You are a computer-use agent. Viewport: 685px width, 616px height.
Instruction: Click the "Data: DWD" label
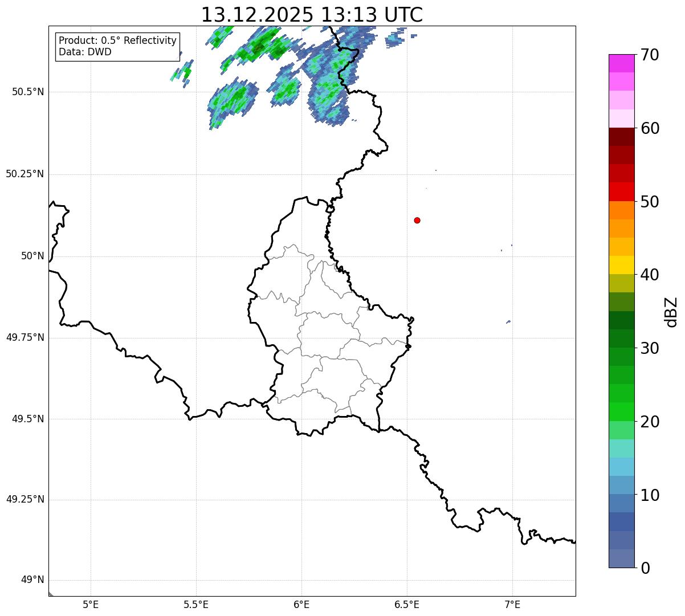pyautogui.click(x=85, y=52)
